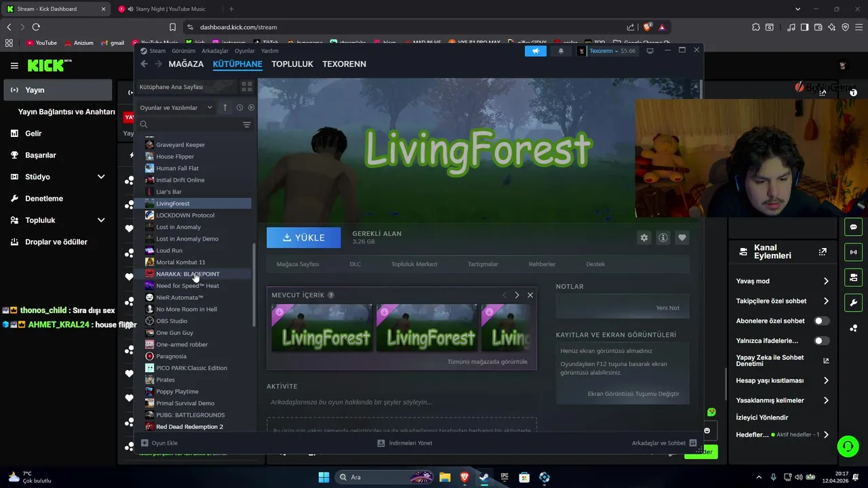Reload the Kick dashboard page

(36, 27)
